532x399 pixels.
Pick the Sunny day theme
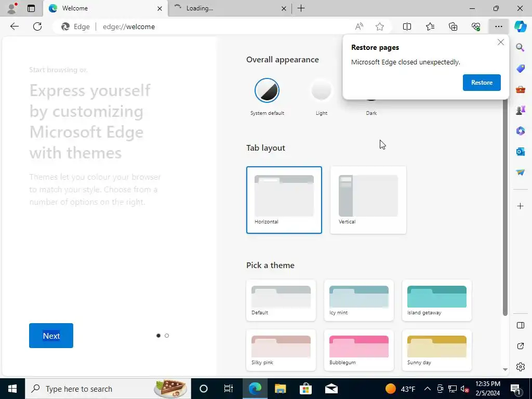[436, 350]
